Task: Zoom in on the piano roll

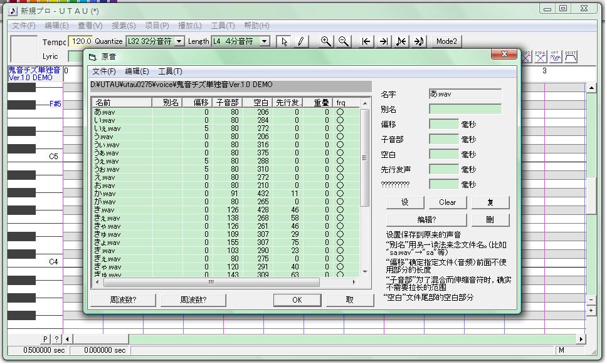Action: pyautogui.click(x=326, y=41)
